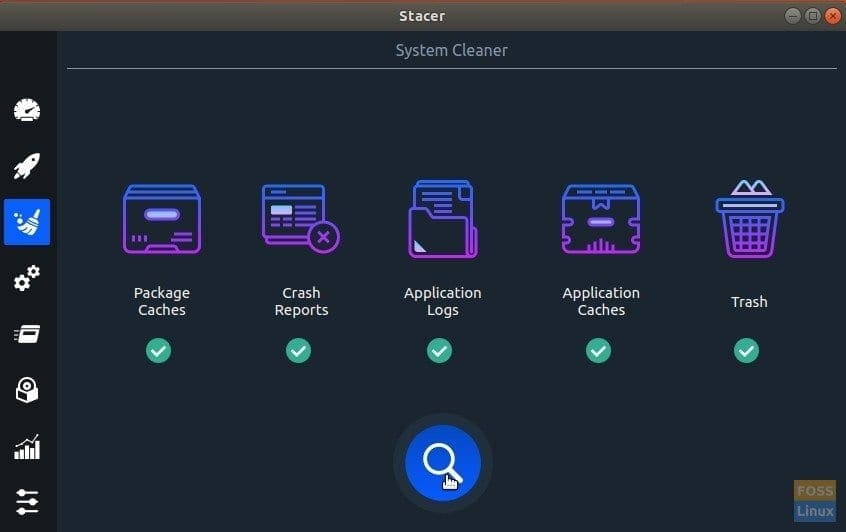Toggle the Application Caches checkmark
Screen dimensions: 846x532
[598, 351]
